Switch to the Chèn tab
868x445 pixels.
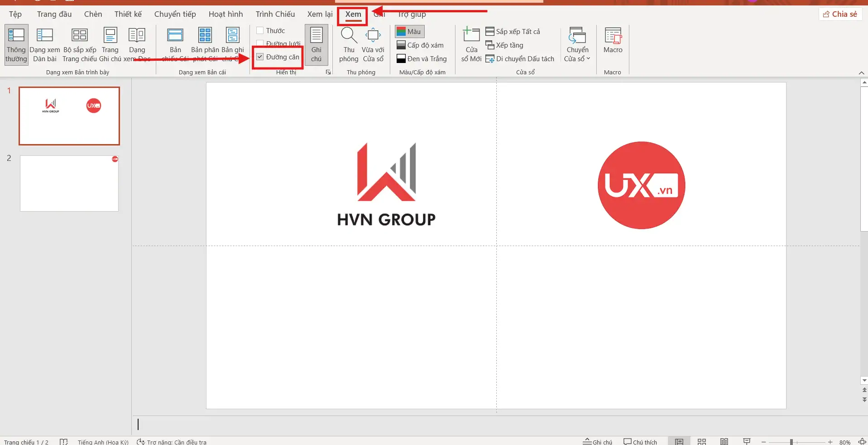92,14
